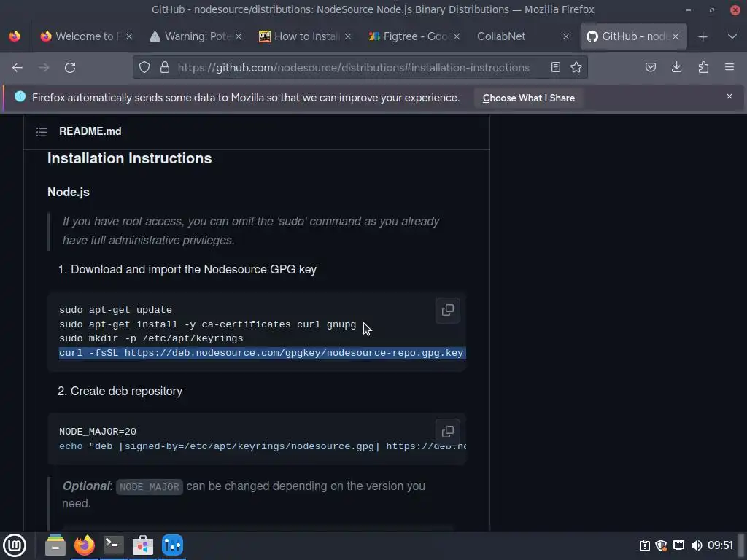Click the README.md file name
This screenshot has height=560, width=747.
click(90, 131)
